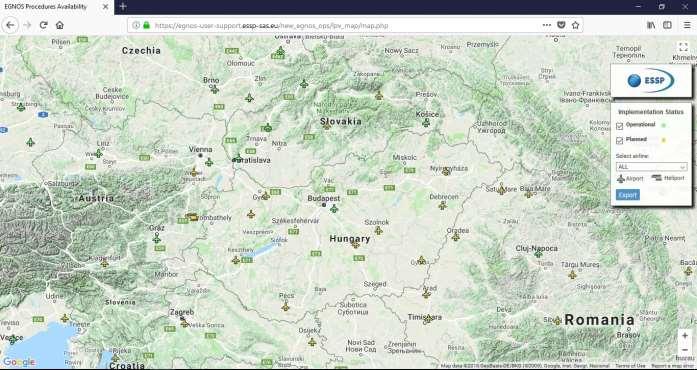
Task: Select the green airport marker near Trnava
Action: (267, 128)
